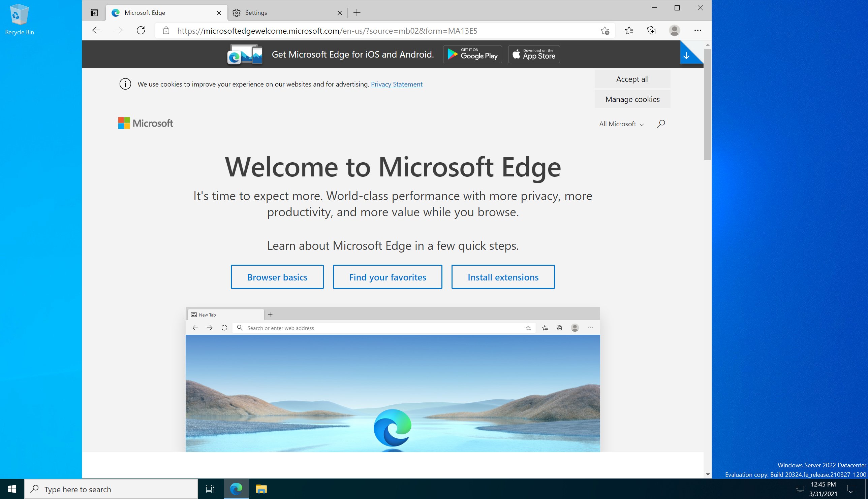Open the Collections icon
This screenshot has width=868, height=499.
(651, 31)
